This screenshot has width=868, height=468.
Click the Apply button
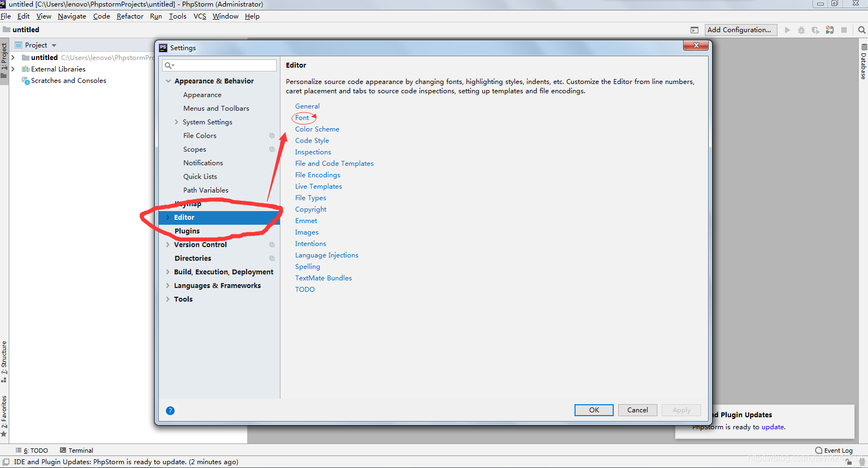click(x=681, y=410)
